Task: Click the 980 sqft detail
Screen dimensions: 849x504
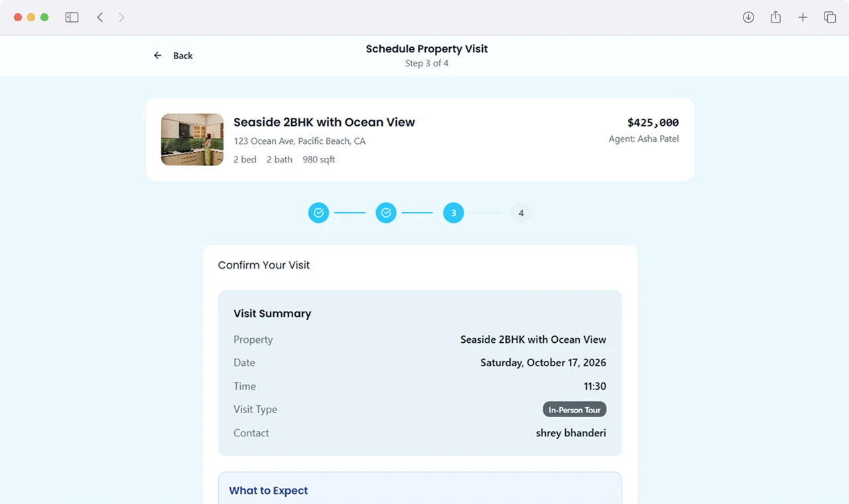Action: [x=319, y=160]
